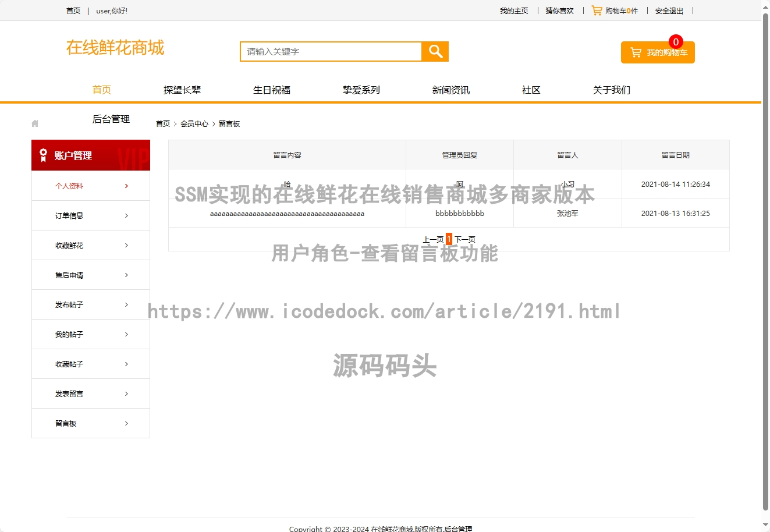Click the 张池军 author cell
Viewport: 770px width, 532px height.
[x=568, y=214]
